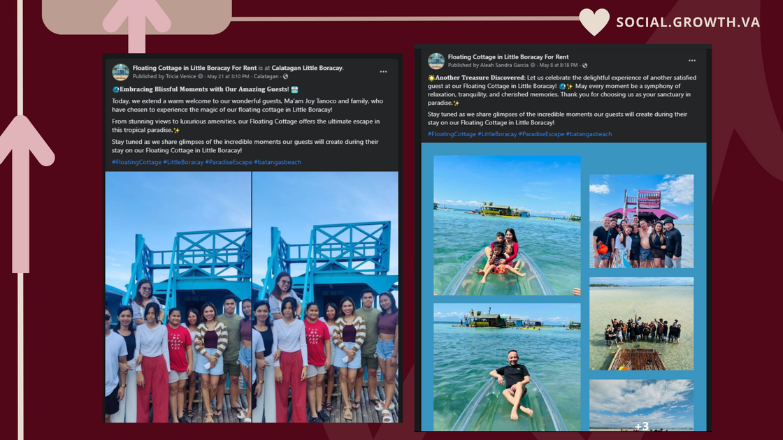Click the pink up arrow at top
This screenshot has height=440, width=783.
point(136,24)
